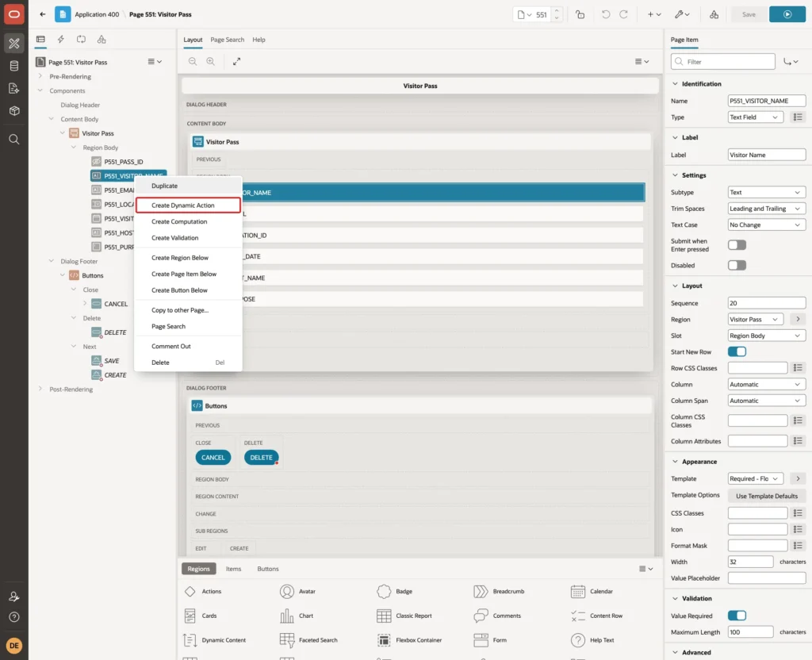Open Icon picker list button
The height and width of the screenshot is (660, 812).
[x=798, y=529]
